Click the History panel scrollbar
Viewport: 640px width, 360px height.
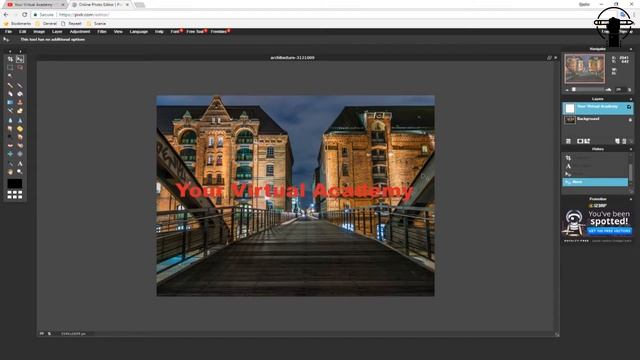point(631,171)
